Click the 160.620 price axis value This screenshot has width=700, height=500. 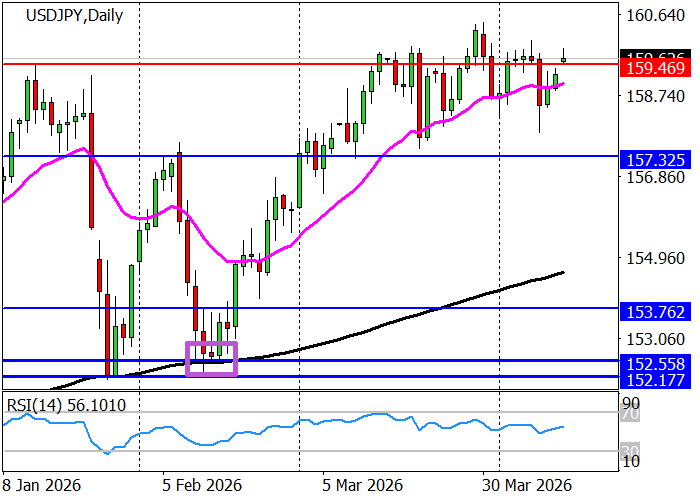coord(656,17)
